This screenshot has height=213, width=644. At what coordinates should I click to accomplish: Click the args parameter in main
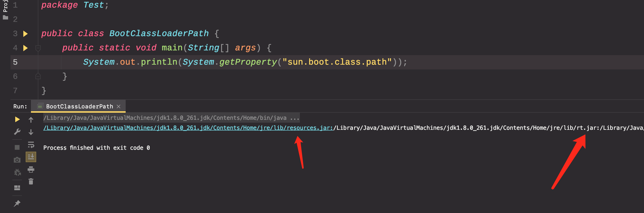point(245,48)
